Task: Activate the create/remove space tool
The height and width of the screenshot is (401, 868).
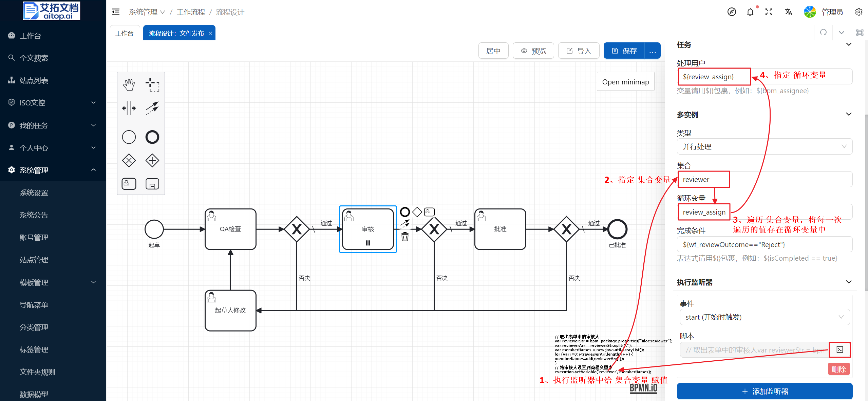Action: click(129, 108)
